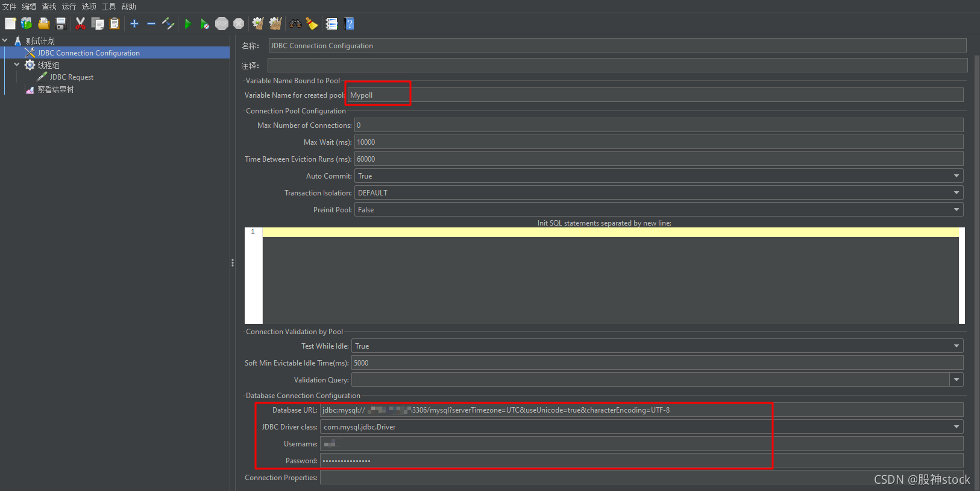Screen dimensions: 980x491
Task: Toggle enable/disable element icon
Action: [168, 24]
